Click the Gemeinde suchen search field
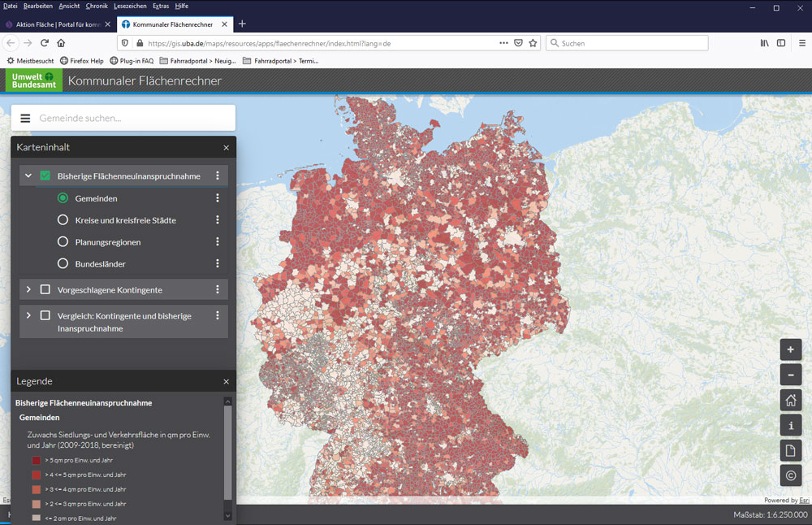The width and height of the screenshot is (812, 525). point(134,118)
